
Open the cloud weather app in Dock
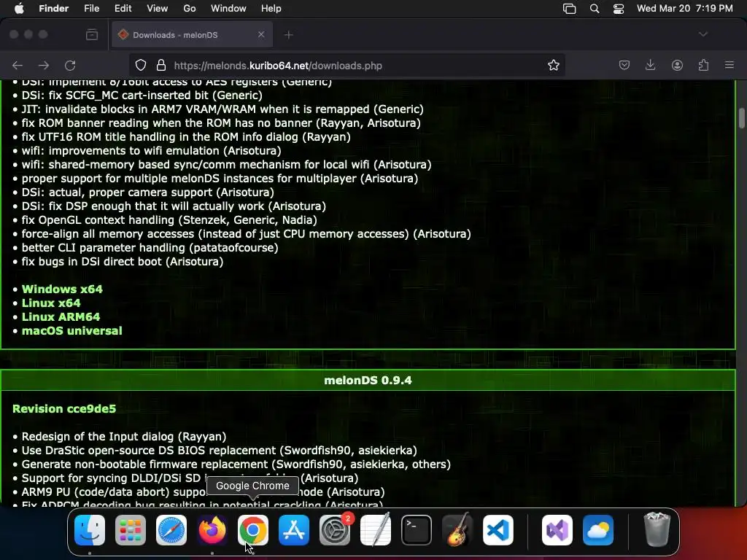(598, 530)
